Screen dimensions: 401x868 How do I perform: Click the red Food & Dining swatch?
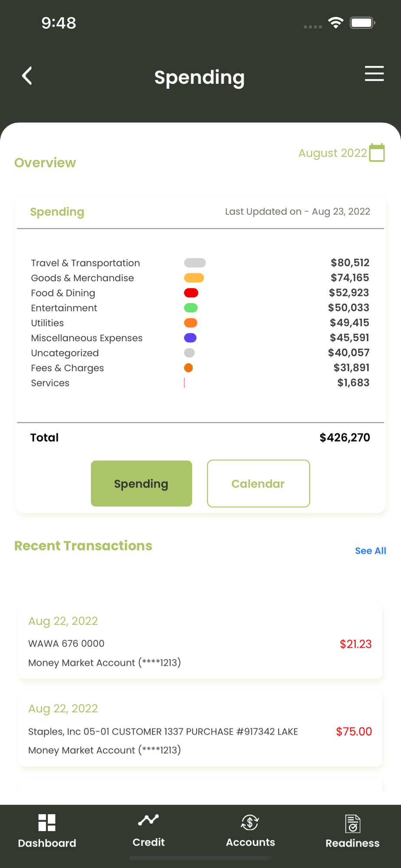pos(191,293)
